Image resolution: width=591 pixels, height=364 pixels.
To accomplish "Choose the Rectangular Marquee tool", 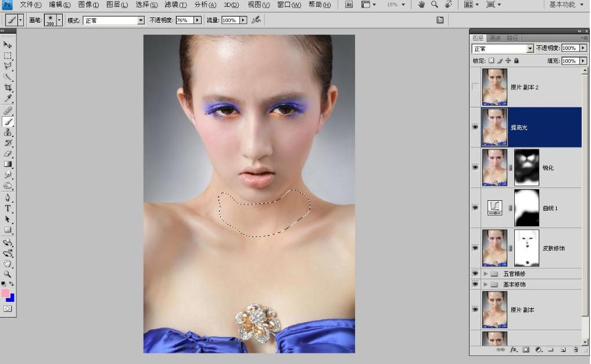I will coord(8,56).
